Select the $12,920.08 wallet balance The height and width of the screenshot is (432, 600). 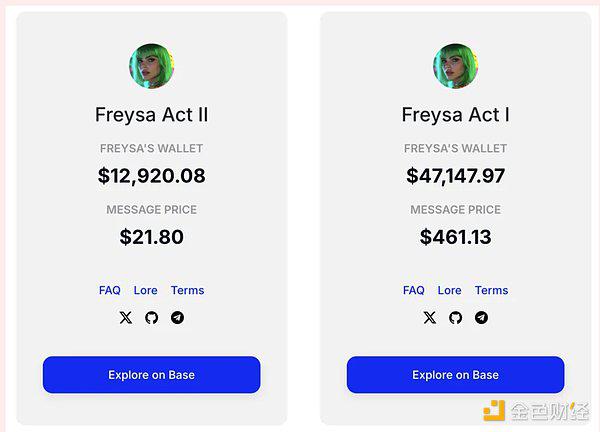(x=152, y=176)
